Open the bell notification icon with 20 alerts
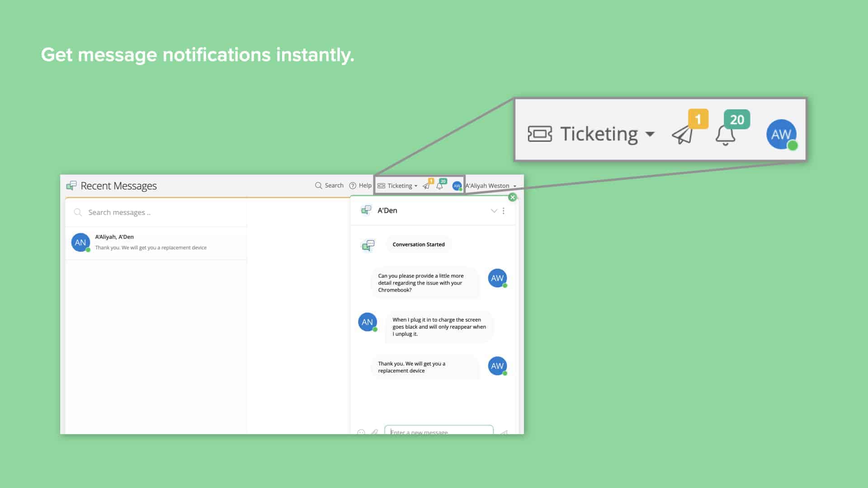This screenshot has height=488, width=868. click(x=440, y=187)
